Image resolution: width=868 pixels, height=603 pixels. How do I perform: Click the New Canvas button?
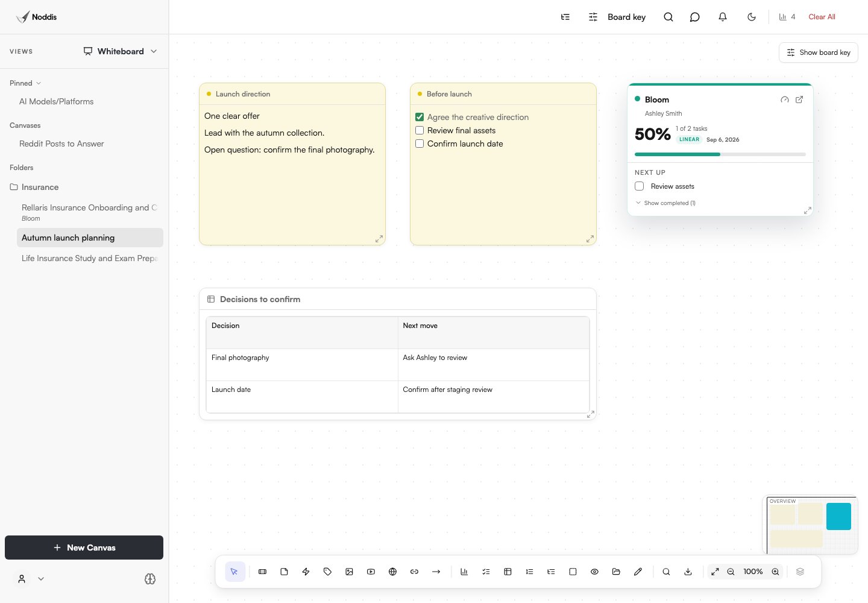click(x=84, y=548)
